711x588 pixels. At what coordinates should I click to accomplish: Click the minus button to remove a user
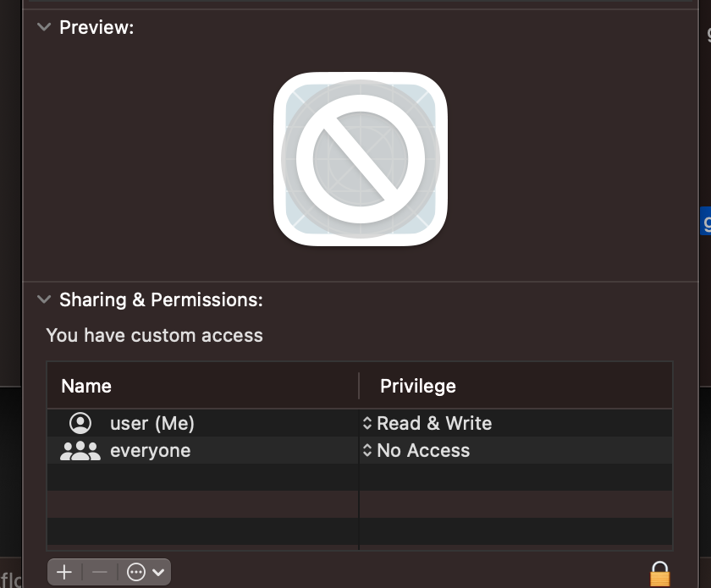point(100,573)
